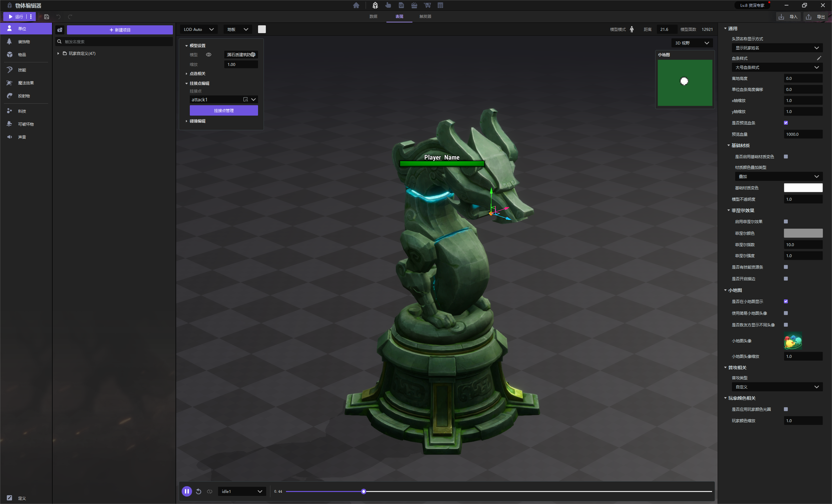The image size is (832, 504).
Task: Click the 挂接点管理 button
Action: pyautogui.click(x=224, y=111)
